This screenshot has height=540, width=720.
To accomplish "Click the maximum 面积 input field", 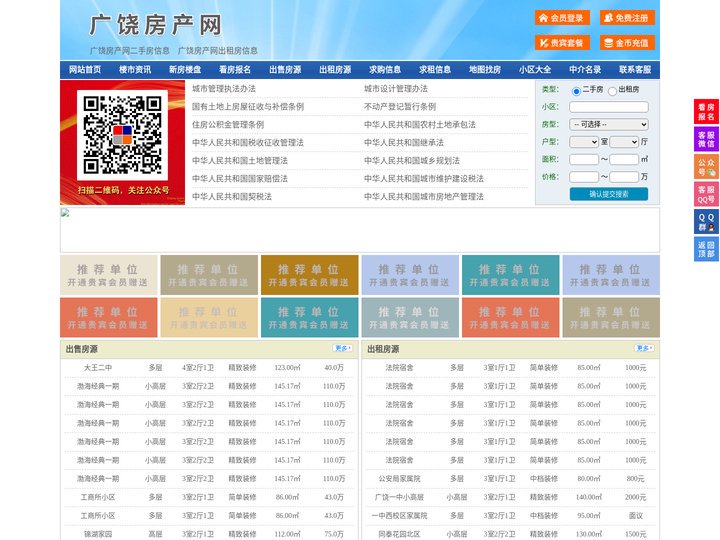I will click(x=624, y=159).
